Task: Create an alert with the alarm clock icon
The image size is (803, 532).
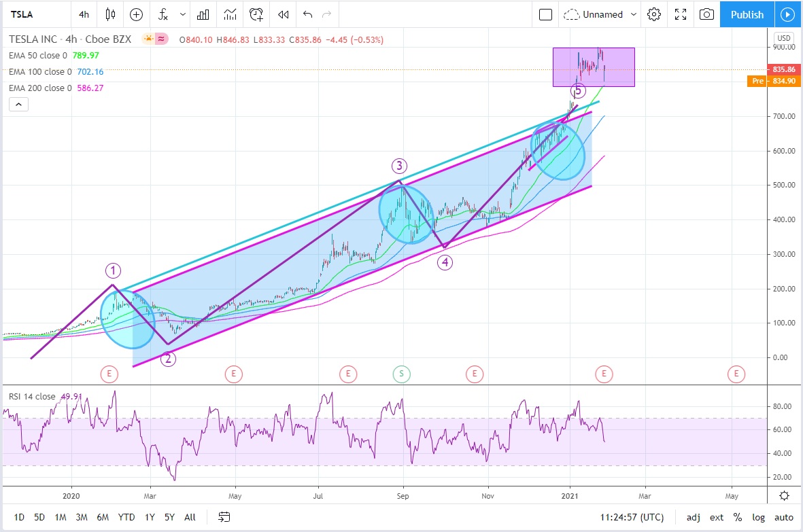Action: point(256,14)
